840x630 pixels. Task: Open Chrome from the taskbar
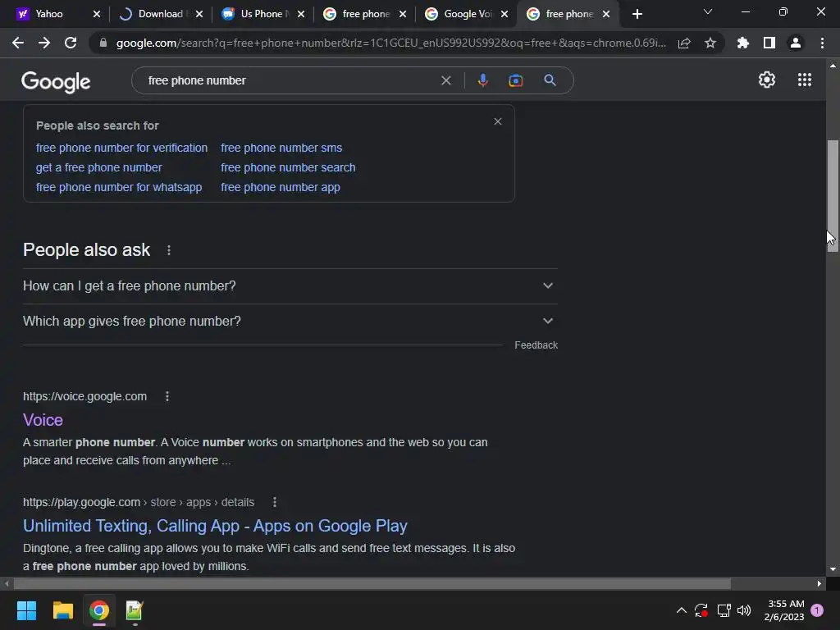coord(99,610)
